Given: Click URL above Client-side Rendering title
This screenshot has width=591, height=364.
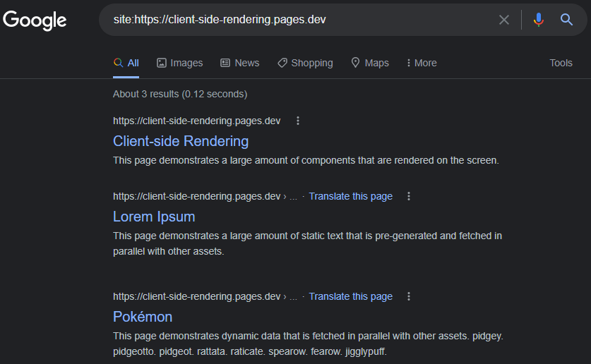Looking at the screenshot, I should point(197,121).
